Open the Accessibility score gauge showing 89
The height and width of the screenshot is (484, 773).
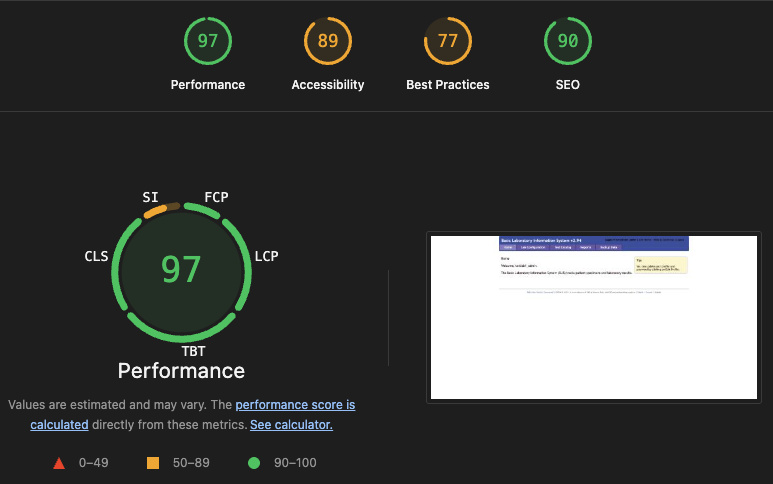coord(328,41)
